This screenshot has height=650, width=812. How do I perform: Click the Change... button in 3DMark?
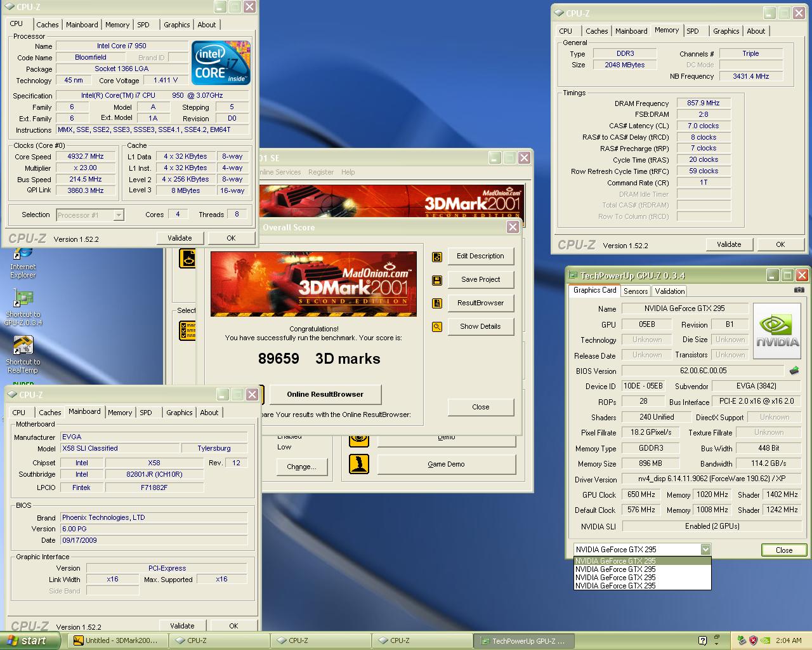[x=301, y=467]
